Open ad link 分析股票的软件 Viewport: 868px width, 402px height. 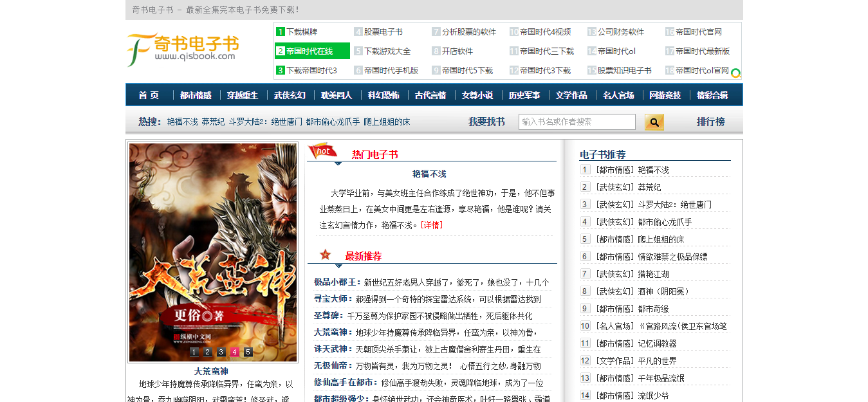click(x=469, y=32)
